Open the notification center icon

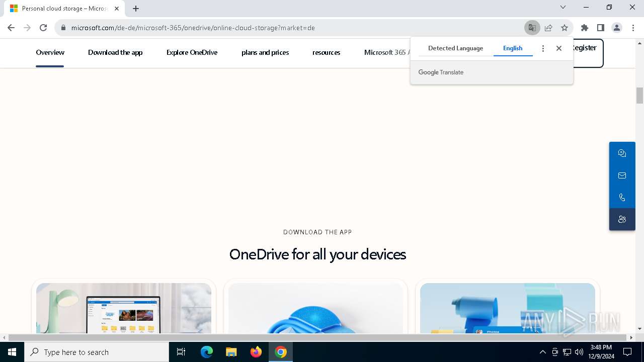627,352
